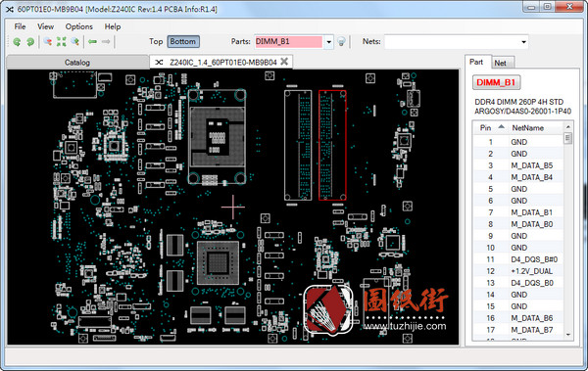Select pin 10 GND row

pyautogui.click(x=517, y=248)
